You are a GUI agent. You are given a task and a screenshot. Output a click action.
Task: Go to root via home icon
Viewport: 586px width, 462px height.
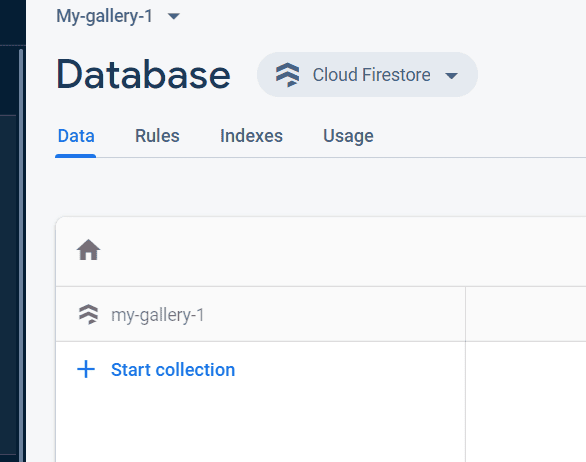coord(89,250)
